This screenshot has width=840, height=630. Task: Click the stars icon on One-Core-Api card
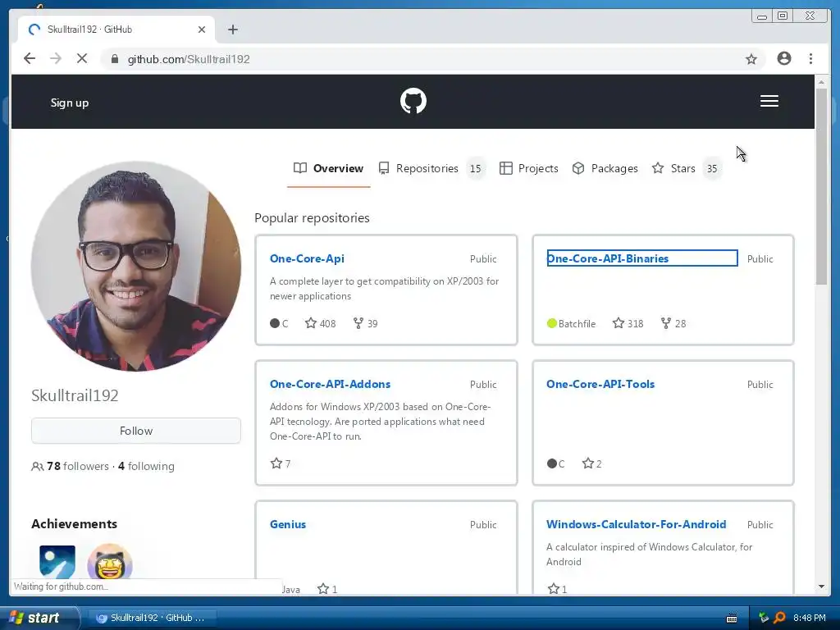click(311, 323)
